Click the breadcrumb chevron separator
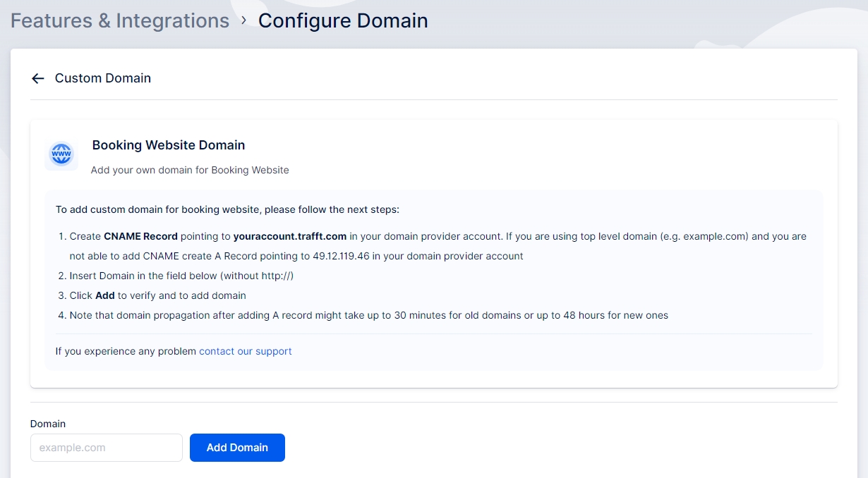Viewport: 868px width, 478px height. click(243, 20)
